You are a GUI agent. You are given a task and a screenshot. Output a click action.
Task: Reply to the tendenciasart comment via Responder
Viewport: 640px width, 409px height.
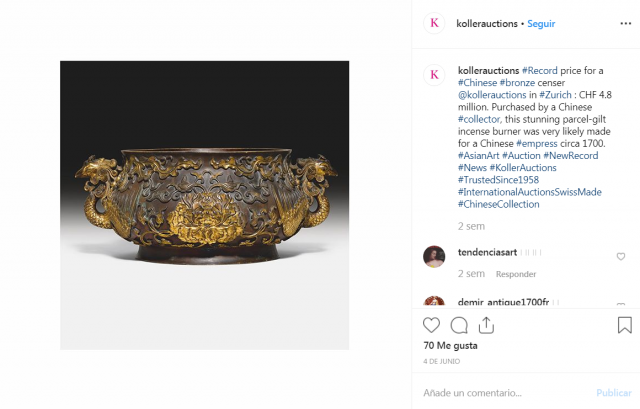click(x=516, y=274)
